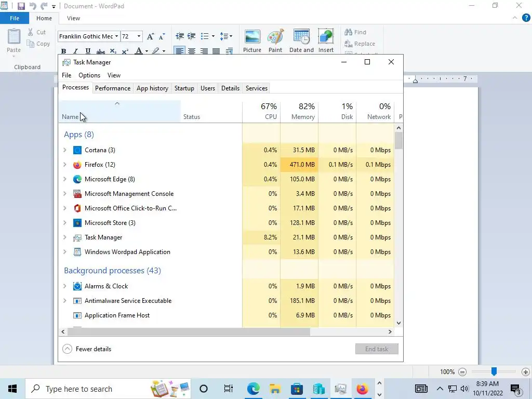The image size is (532, 399).
Task: Open the font size dropdown
Action: click(x=139, y=36)
